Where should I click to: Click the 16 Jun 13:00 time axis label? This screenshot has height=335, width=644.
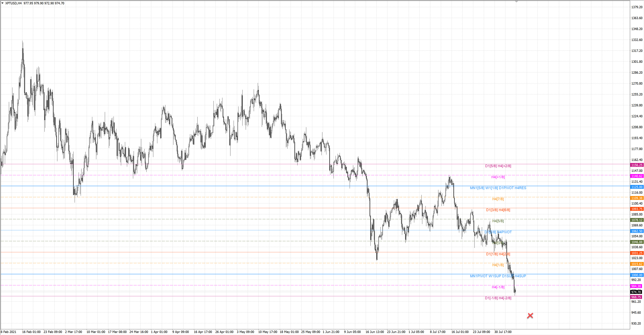374,332
